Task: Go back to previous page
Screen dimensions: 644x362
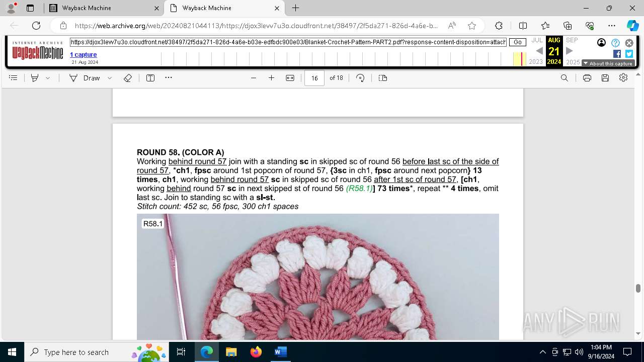Action: pos(14,26)
